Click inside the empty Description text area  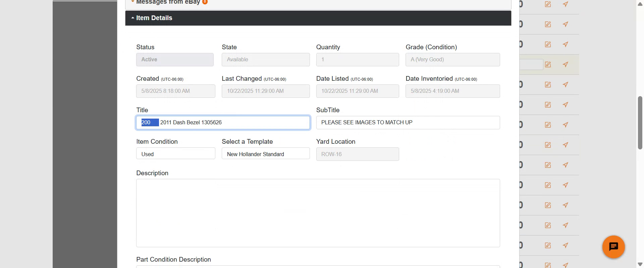tap(318, 213)
